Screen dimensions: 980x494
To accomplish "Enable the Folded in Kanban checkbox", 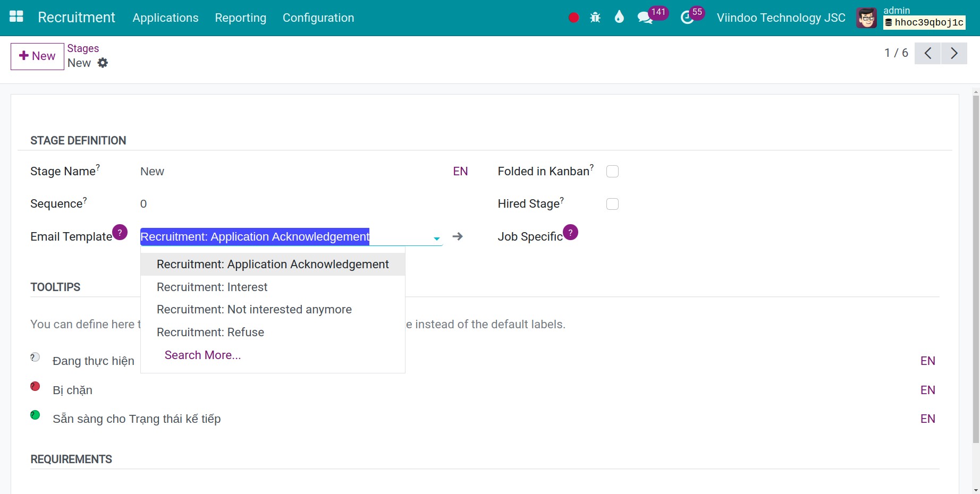I will [x=612, y=171].
